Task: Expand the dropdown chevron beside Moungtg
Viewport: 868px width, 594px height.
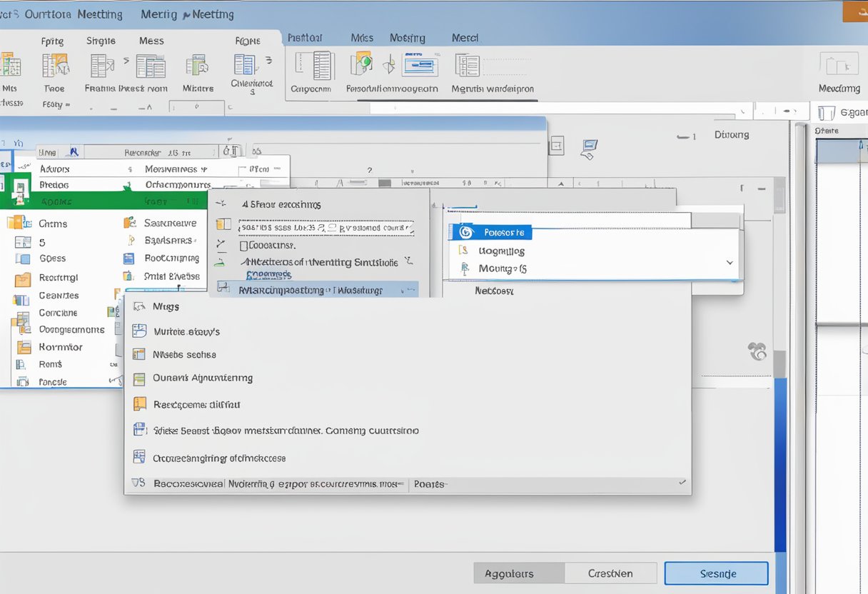Action: (730, 263)
